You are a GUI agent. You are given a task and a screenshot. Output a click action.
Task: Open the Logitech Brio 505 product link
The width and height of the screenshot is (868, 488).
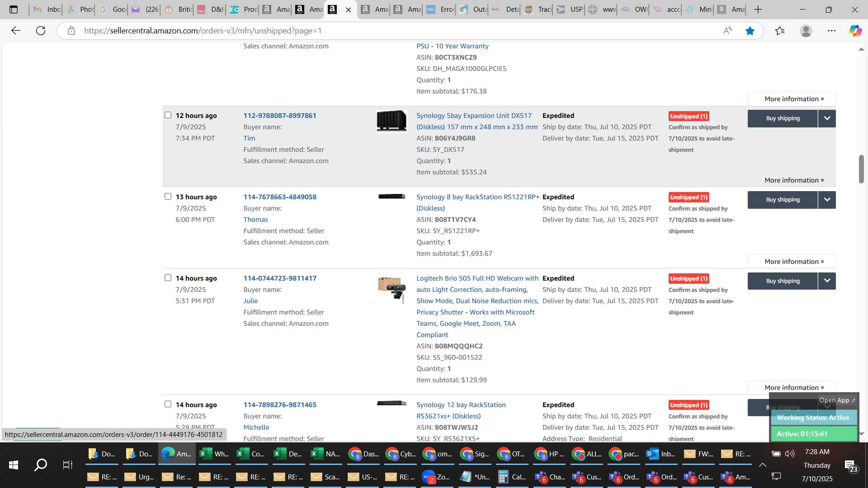477,306
